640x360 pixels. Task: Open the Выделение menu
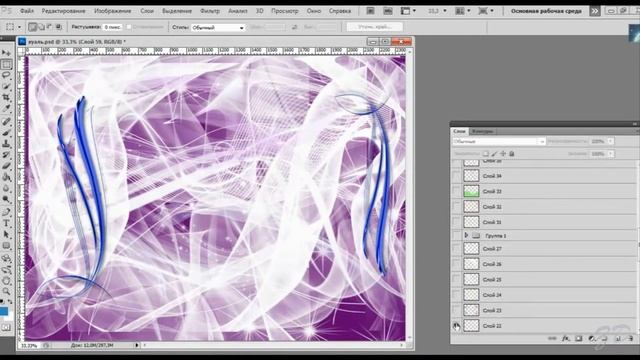[177, 11]
